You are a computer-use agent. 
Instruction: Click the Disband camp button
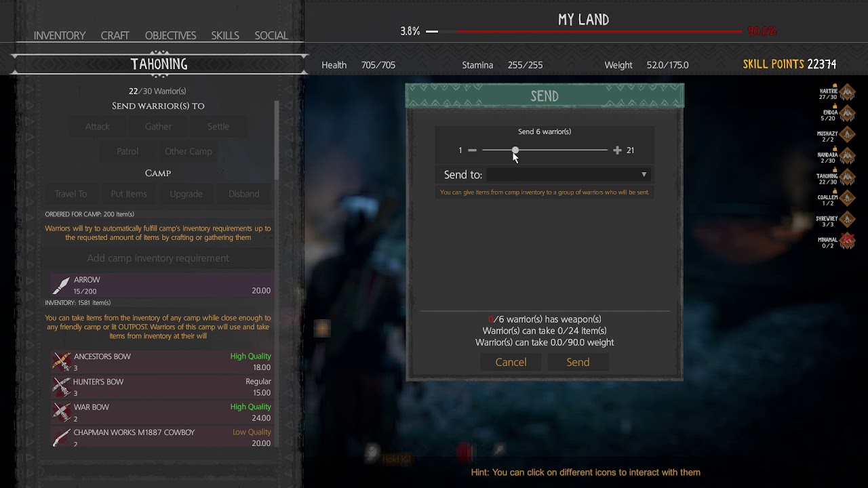pyautogui.click(x=244, y=194)
